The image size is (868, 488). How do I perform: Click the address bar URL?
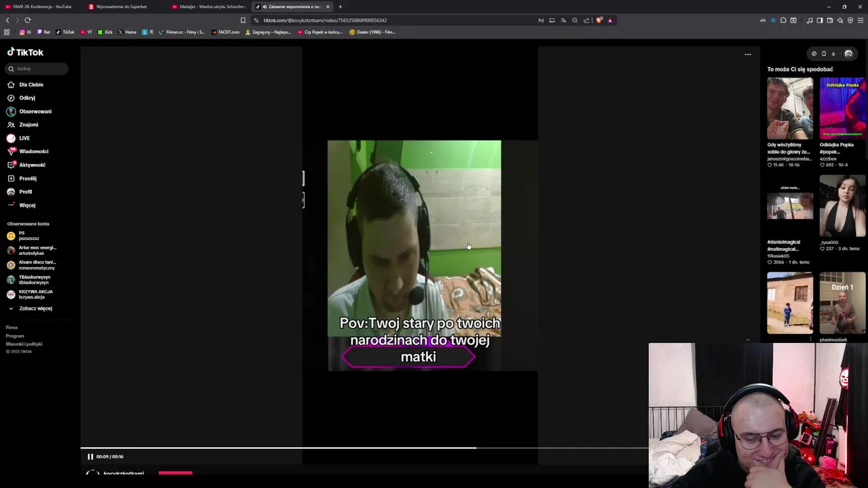point(325,20)
